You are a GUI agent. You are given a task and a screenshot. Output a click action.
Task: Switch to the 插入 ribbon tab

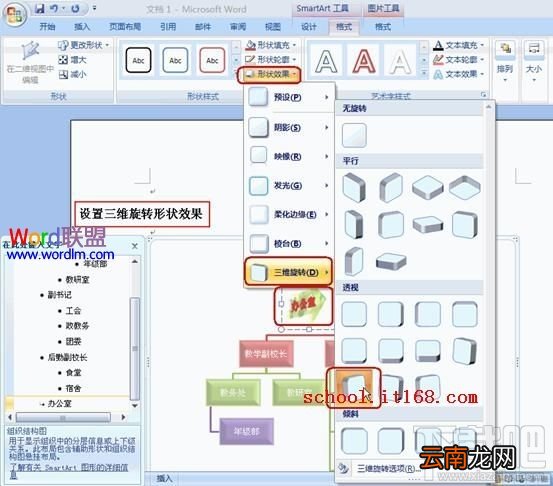pyautogui.click(x=82, y=26)
